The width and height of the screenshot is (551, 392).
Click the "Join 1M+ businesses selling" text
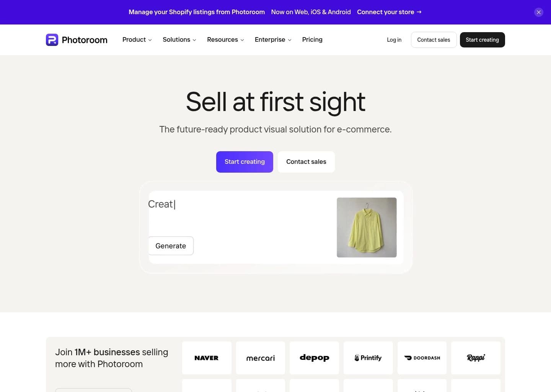point(112,352)
